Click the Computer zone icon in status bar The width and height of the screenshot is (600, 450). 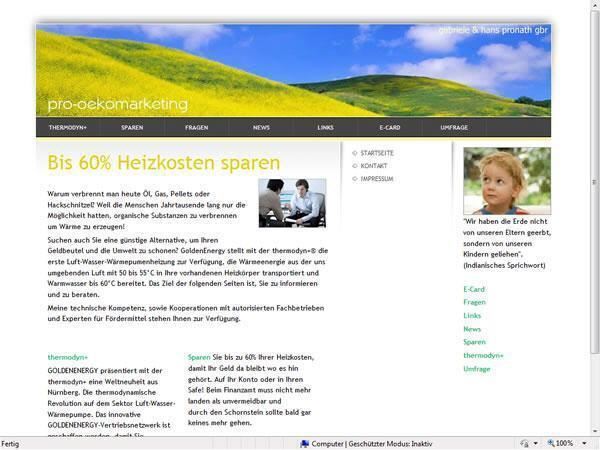click(305, 443)
